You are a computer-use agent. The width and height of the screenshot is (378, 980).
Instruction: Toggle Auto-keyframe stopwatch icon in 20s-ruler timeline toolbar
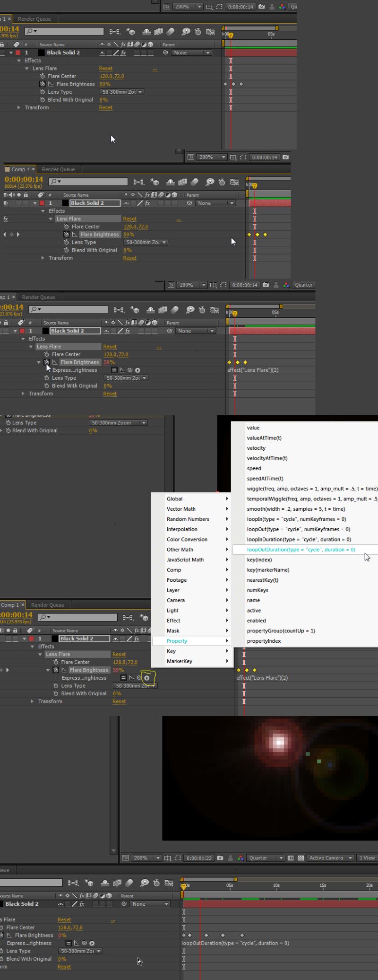point(156,883)
